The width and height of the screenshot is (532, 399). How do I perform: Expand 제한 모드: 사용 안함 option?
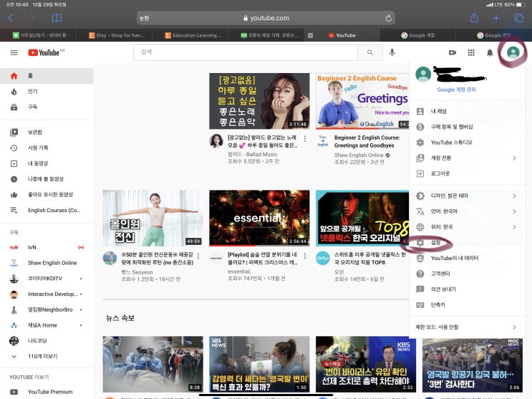pyautogui.click(x=467, y=327)
